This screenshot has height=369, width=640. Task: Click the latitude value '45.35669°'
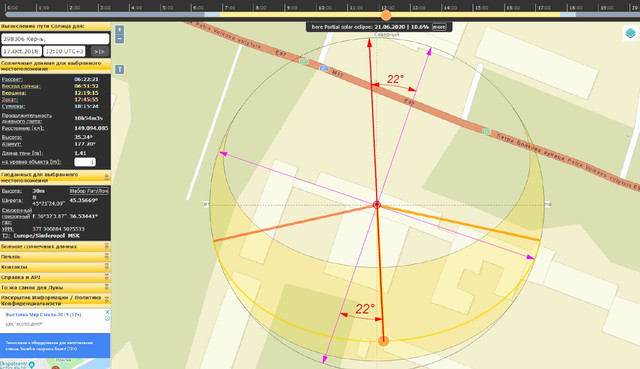[83, 200]
